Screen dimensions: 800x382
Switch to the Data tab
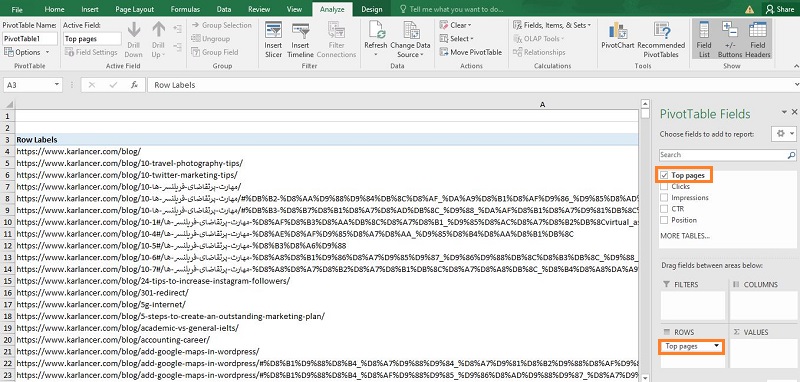pos(223,9)
